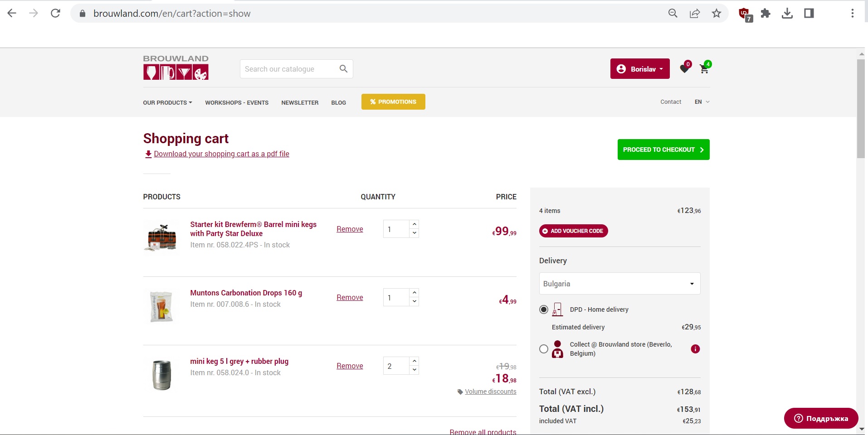
Task: Open the browser extensions puzzle icon
Action: coord(766,14)
